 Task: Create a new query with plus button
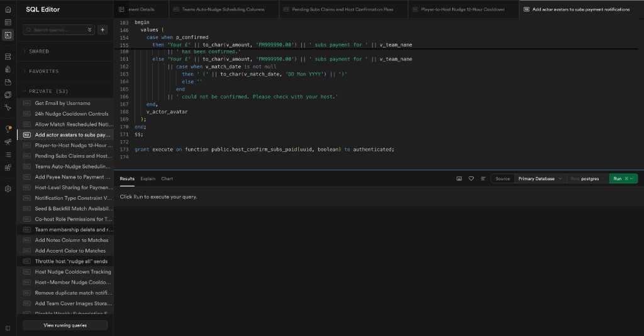tap(103, 30)
